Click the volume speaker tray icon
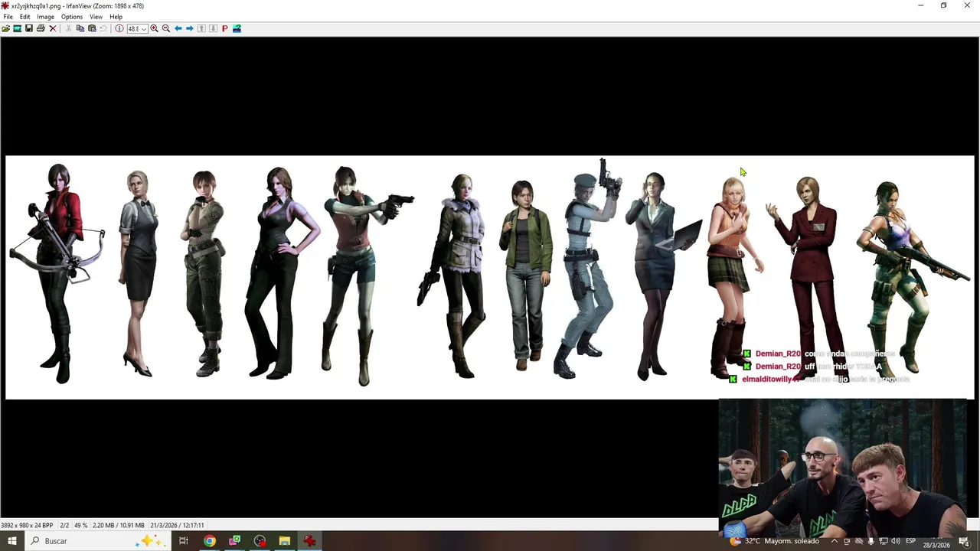 point(896,541)
